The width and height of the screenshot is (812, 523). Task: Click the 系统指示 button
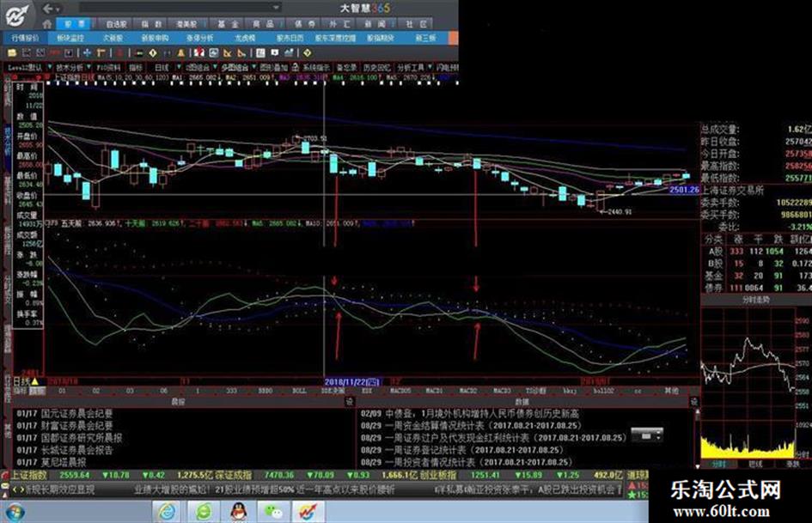(315, 67)
